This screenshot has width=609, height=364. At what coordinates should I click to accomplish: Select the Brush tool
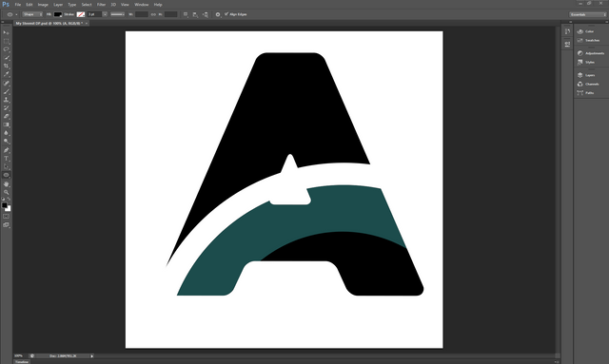(x=7, y=91)
